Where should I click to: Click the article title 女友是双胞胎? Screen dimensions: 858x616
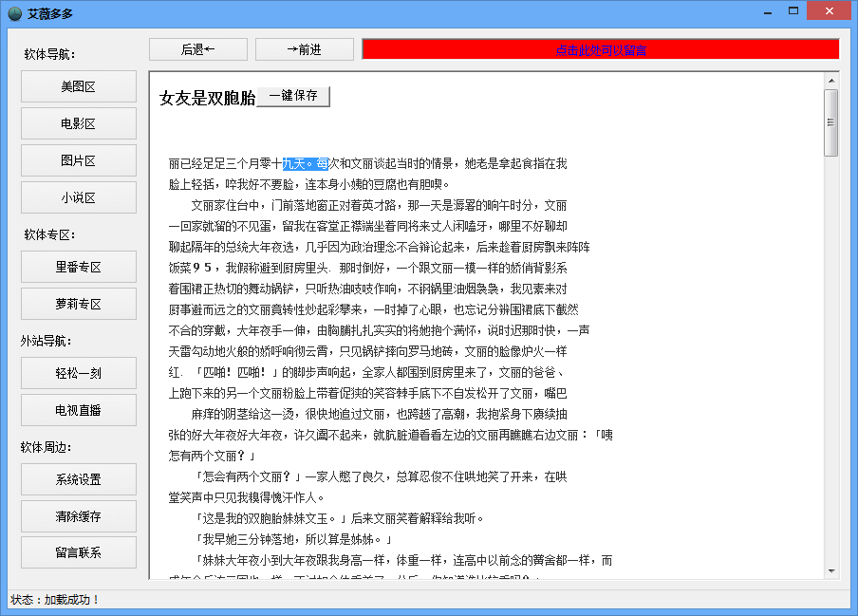(x=208, y=98)
